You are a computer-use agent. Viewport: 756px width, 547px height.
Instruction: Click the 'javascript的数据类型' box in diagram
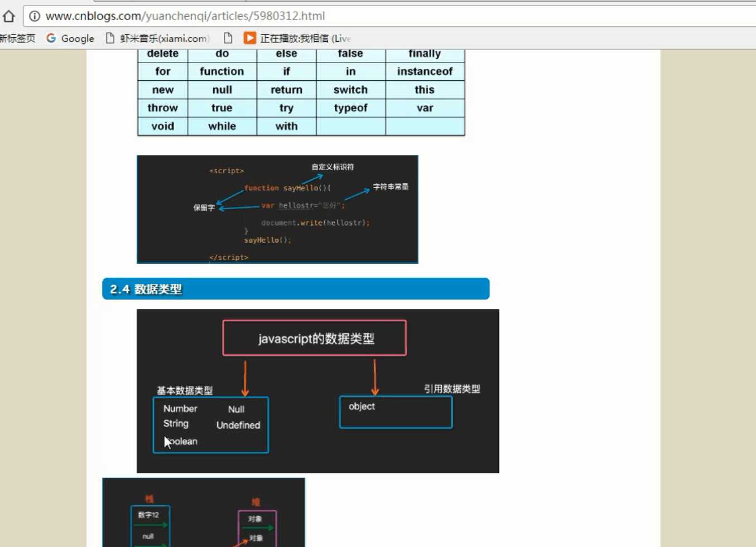[x=315, y=338]
